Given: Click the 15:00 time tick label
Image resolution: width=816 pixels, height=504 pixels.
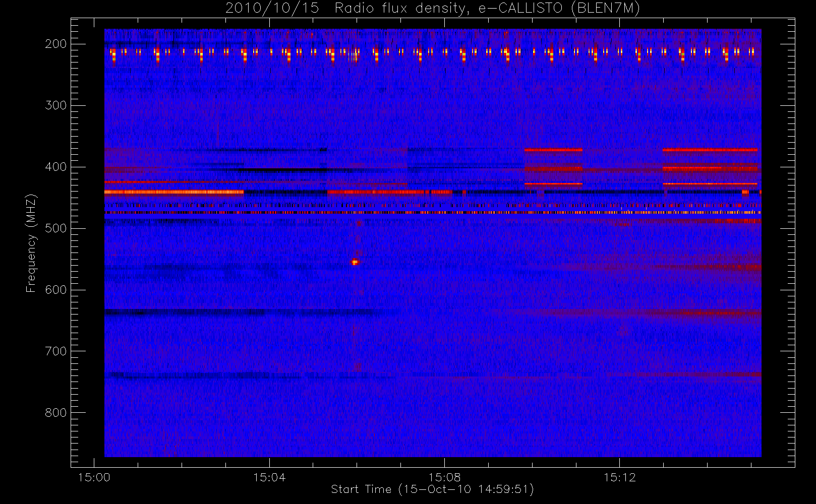Looking at the screenshot, I should pyautogui.click(x=94, y=477).
